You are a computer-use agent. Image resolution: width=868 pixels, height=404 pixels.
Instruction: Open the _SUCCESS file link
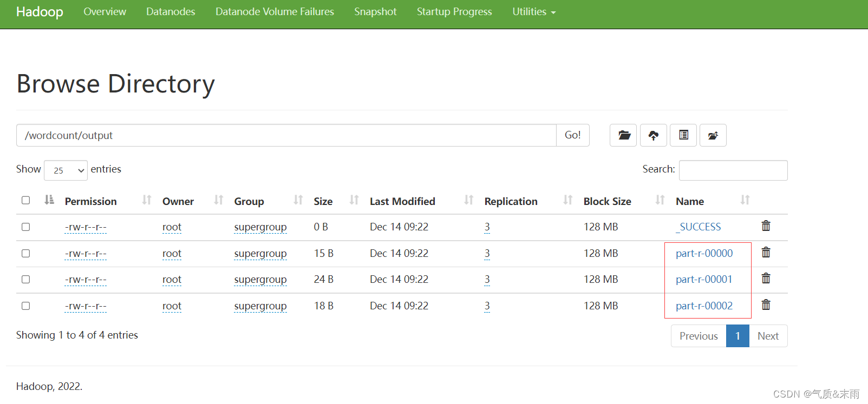point(699,227)
